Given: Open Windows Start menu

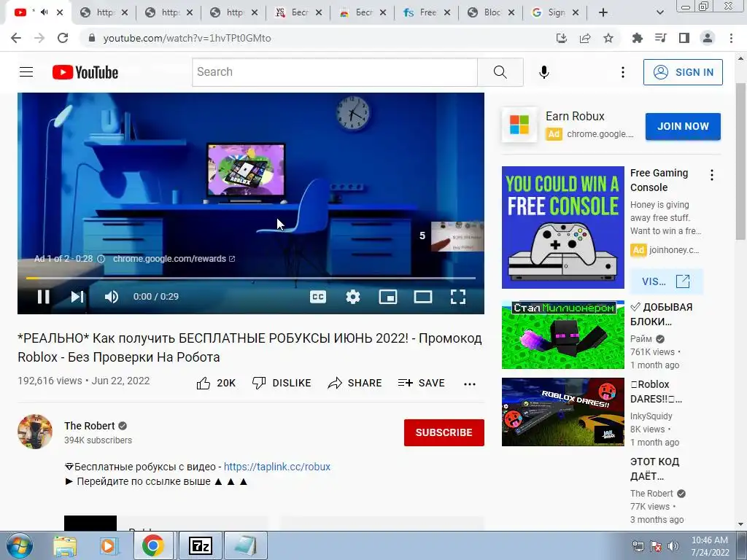Looking at the screenshot, I should point(19,545).
